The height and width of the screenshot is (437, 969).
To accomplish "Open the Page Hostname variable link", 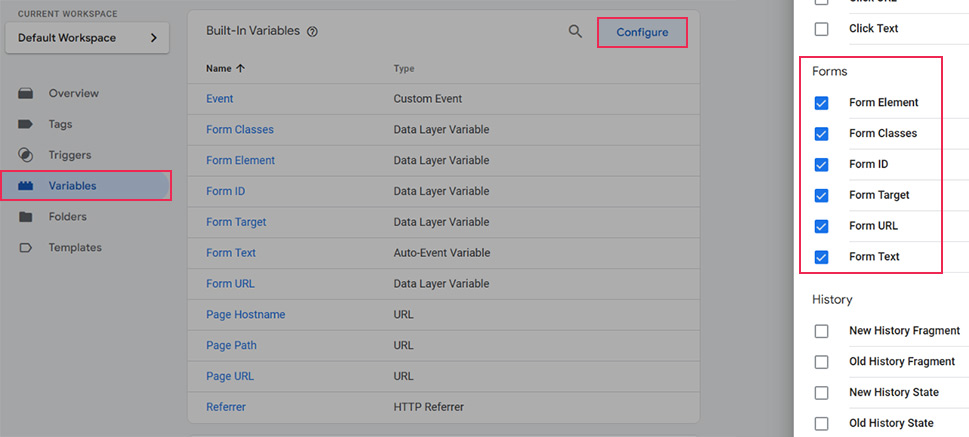I will [245, 315].
